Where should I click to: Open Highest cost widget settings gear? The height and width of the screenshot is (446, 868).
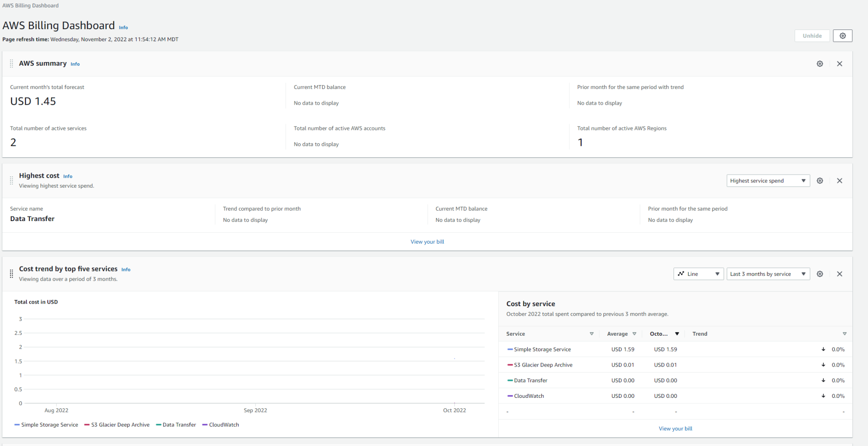[819, 181]
